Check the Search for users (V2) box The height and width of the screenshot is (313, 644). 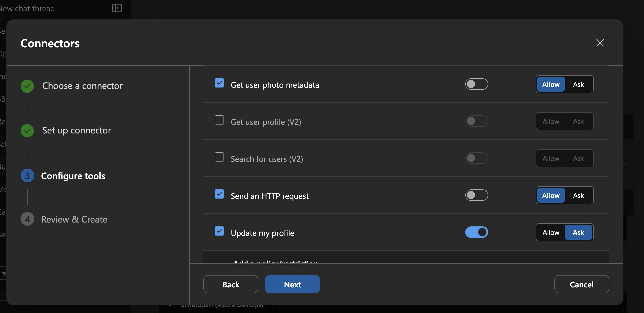(219, 157)
